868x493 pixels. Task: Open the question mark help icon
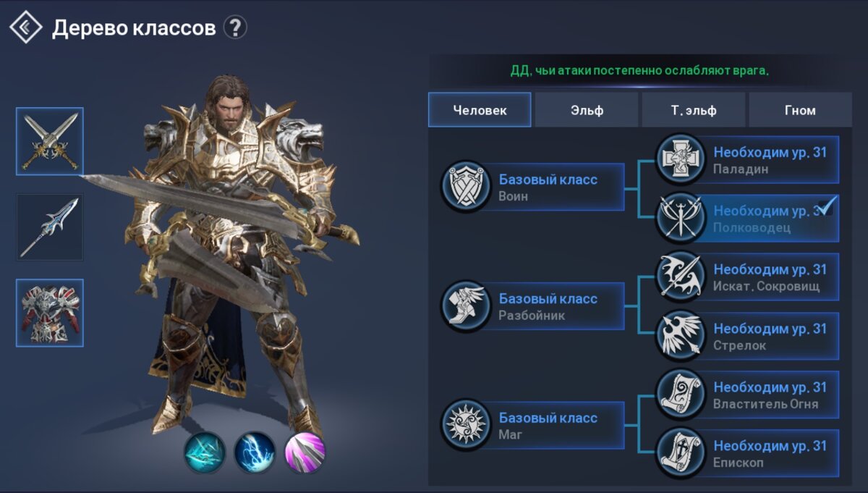coord(235,28)
